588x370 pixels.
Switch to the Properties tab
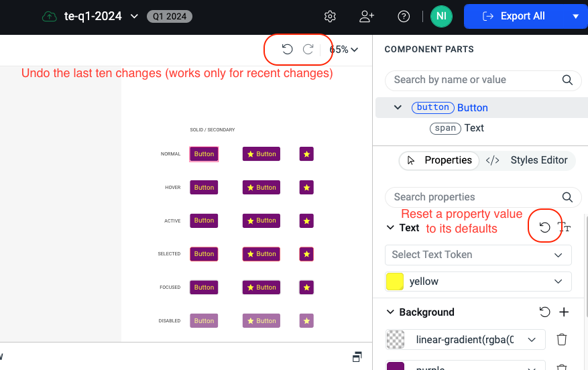[x=440, y=160]
